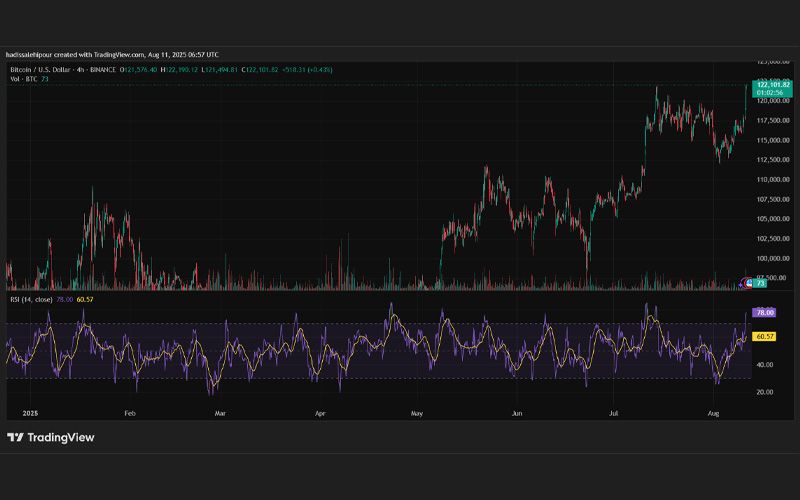Click the green 73 volume label

tap(760, 283)
